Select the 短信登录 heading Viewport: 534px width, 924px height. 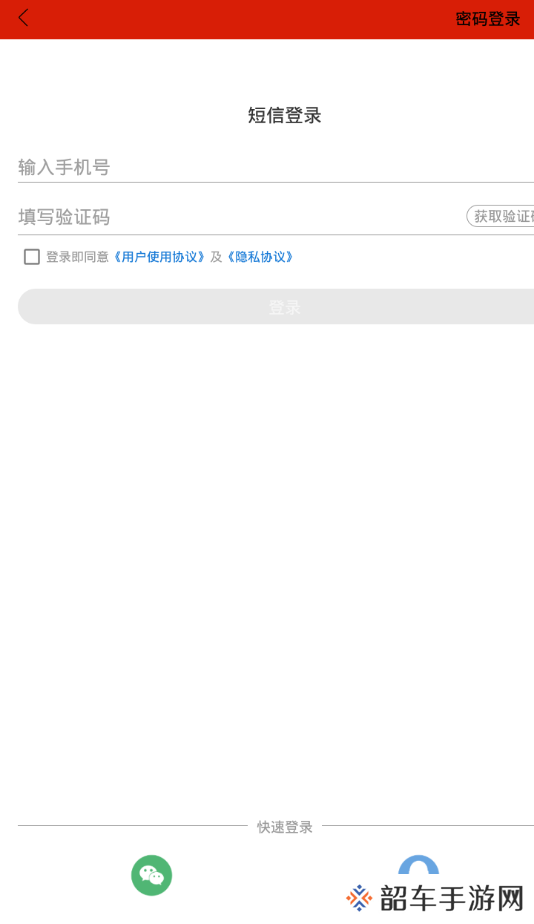click(x=284, y=116)
